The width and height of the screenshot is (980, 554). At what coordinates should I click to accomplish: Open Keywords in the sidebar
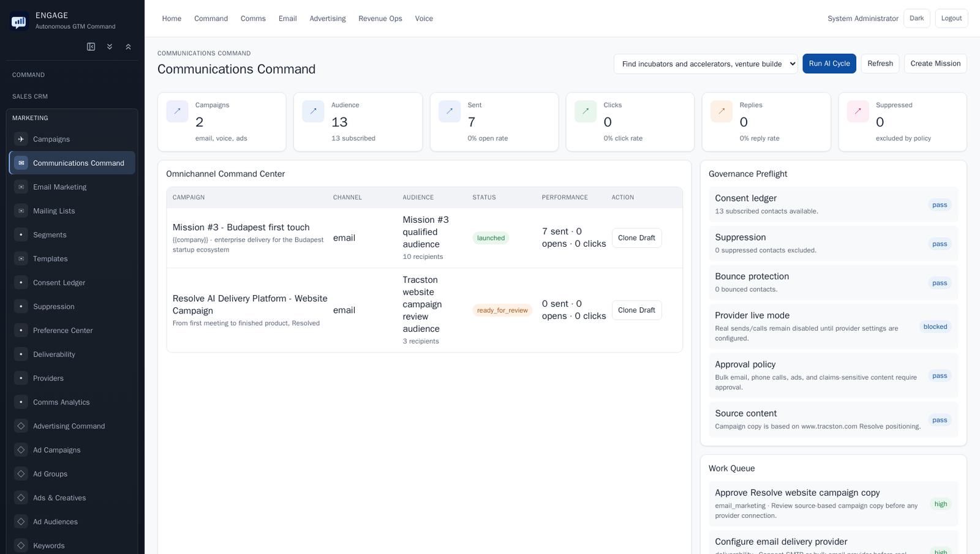tap(72, 545)
